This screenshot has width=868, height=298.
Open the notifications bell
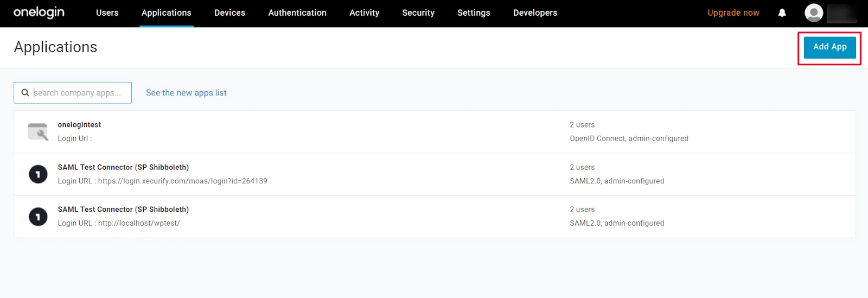click(x=782, y=13)
